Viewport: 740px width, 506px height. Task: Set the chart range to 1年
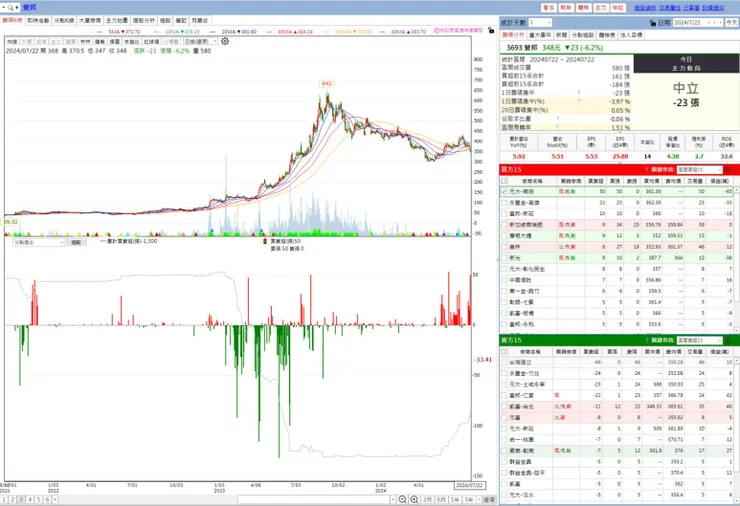455,499
